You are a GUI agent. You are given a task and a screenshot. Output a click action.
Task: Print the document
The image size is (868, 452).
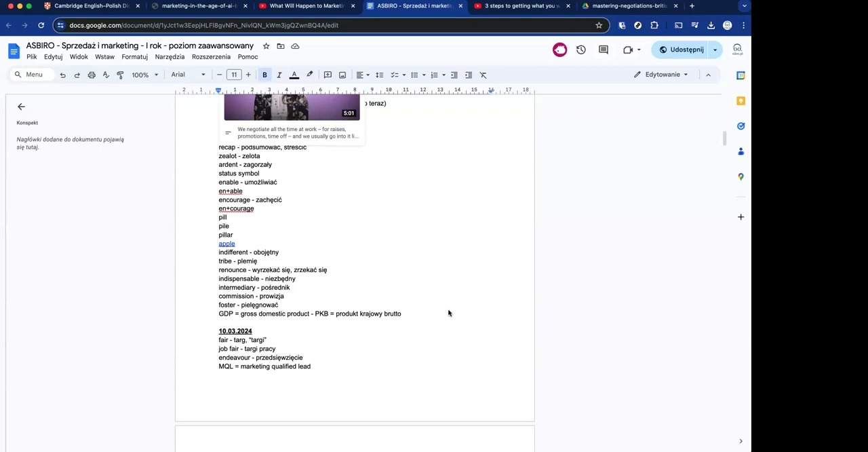pyautogui.click(x=92, y=75)
